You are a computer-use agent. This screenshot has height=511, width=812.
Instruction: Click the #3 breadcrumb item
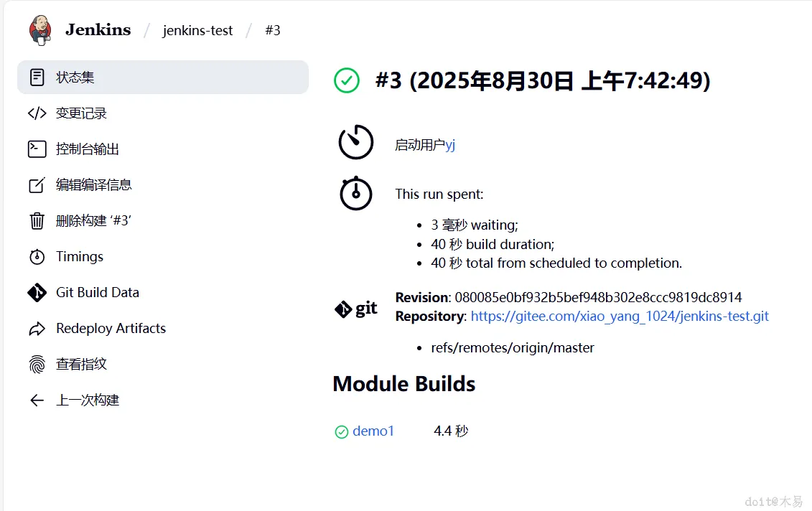[x=272, y=31]
